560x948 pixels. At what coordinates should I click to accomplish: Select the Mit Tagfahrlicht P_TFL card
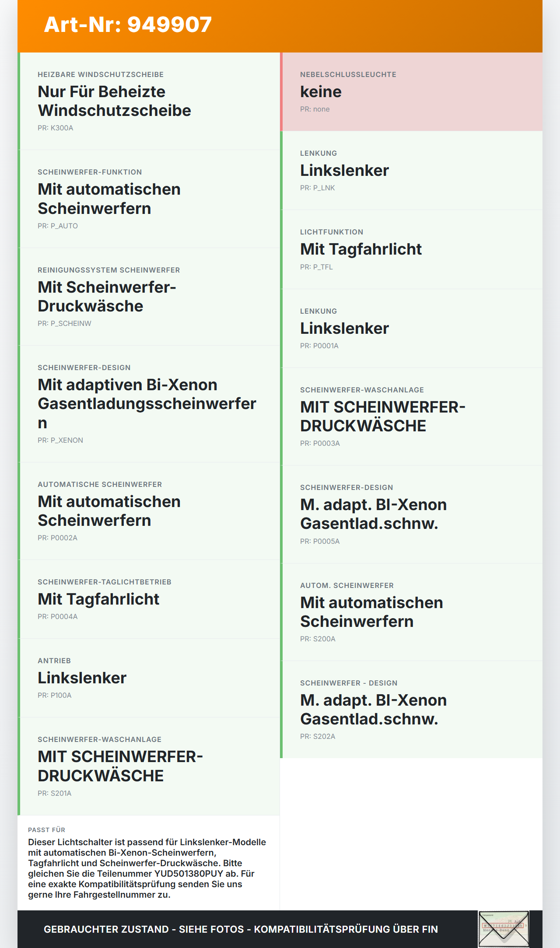pyautogui.click(x=411, y=249)
